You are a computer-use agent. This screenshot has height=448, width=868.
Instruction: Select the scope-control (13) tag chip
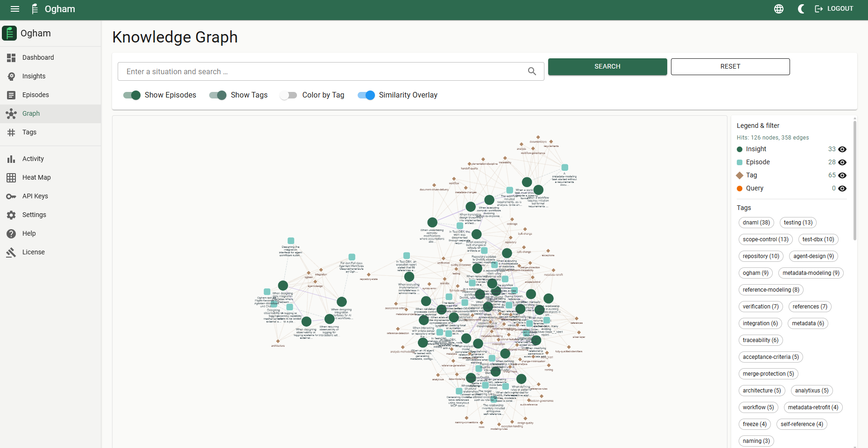[x=766, y=239]
